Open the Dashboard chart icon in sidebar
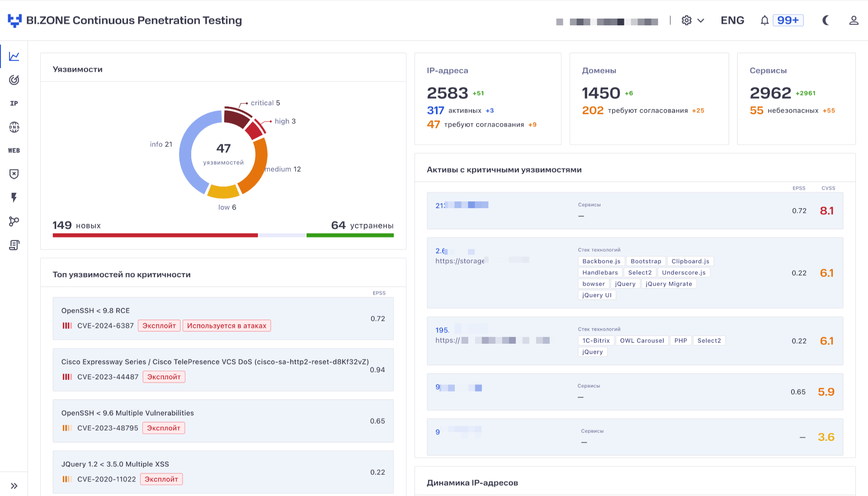Image resolution: width=868 pixels, height=496 pixels. [x=14, y=56]
